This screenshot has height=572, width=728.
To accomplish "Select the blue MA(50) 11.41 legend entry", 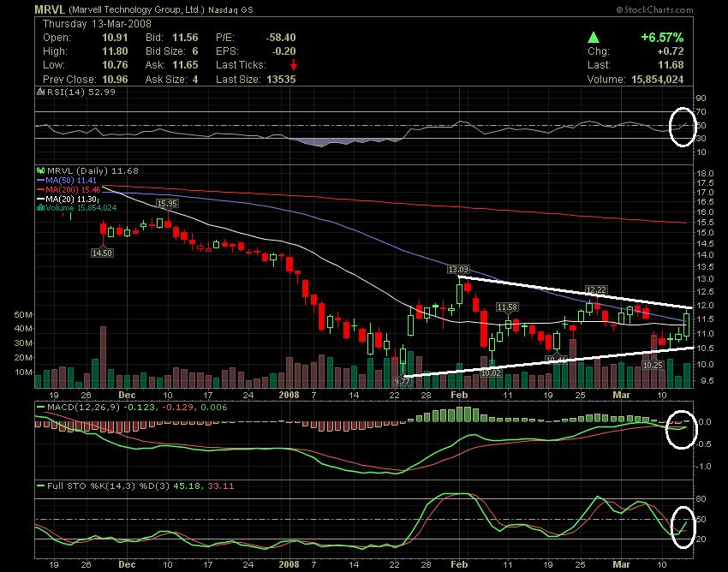I will (67, 180).
